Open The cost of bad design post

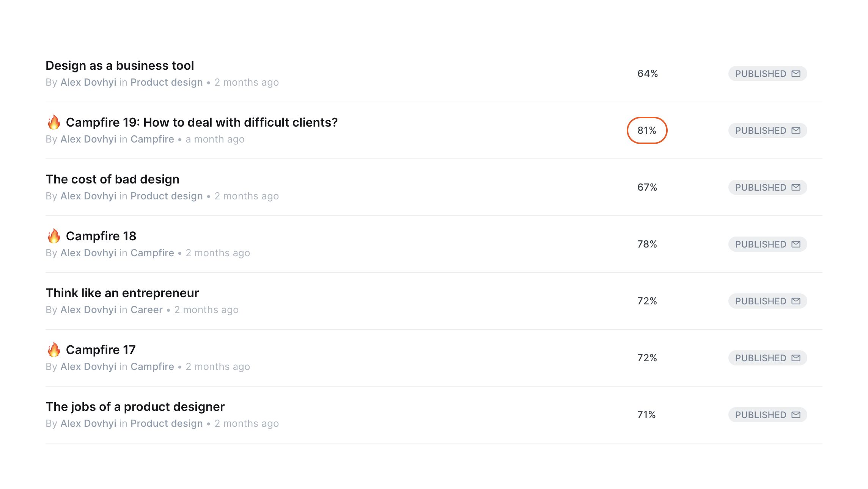[x=113, y=179]
